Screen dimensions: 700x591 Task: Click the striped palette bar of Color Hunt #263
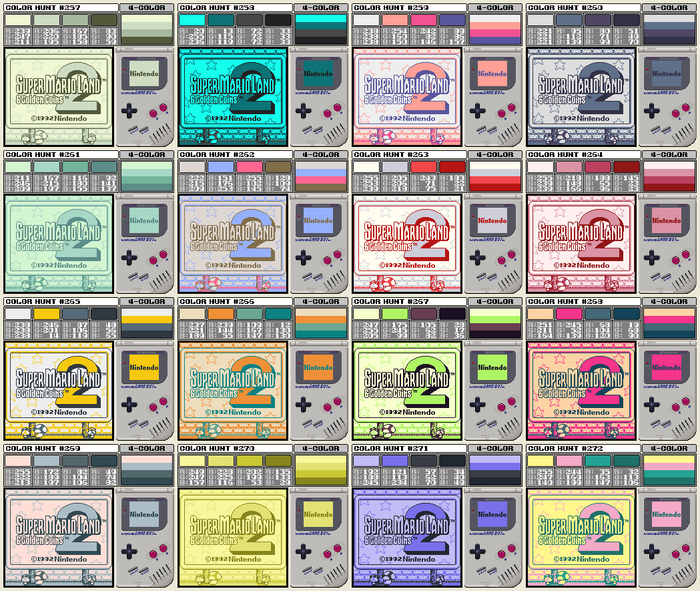pyautogui.click(x=495, y=176)
